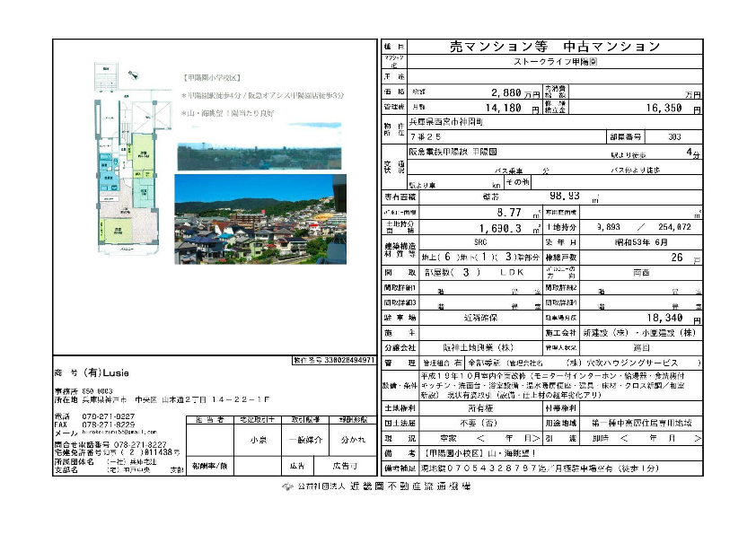Click the hillside town view photo
The width and height of the screenshot is (756, 534).
[259, 218]
